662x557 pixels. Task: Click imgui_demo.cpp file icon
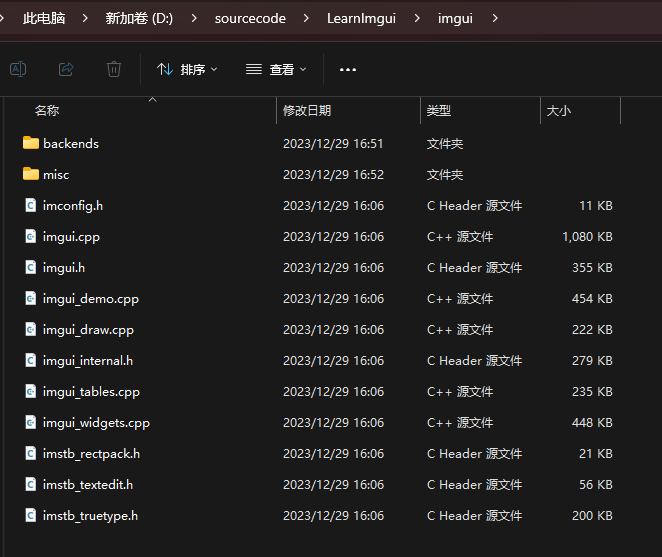click(31, 298)
